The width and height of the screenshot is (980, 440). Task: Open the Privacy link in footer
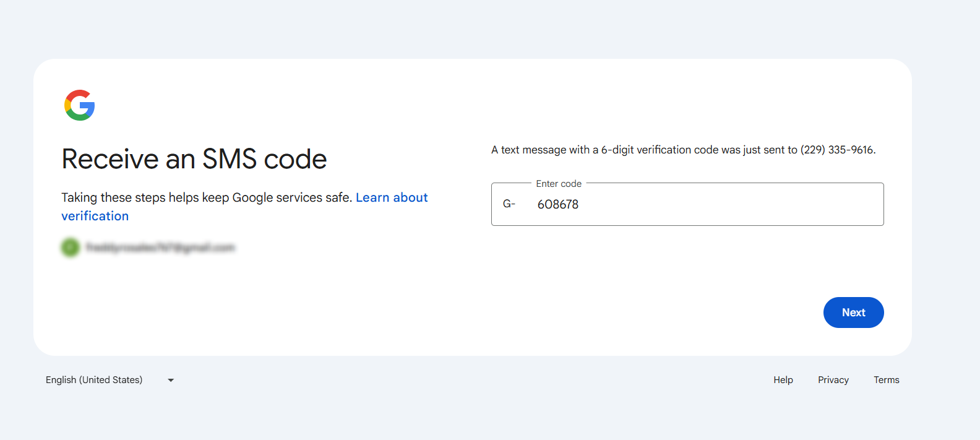(833, 380)
